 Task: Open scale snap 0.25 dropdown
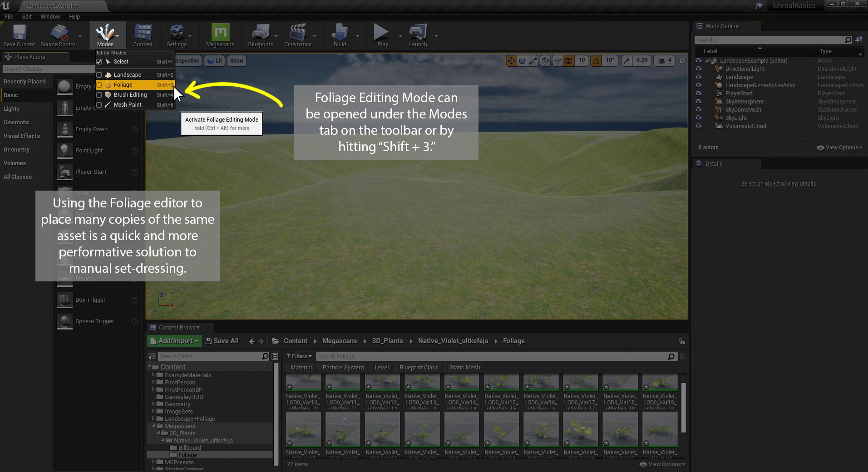coord(642,61)
